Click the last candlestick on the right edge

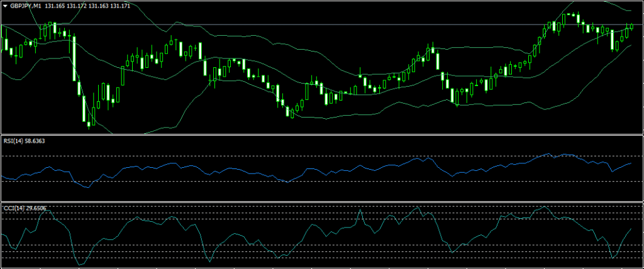point(631,26)
